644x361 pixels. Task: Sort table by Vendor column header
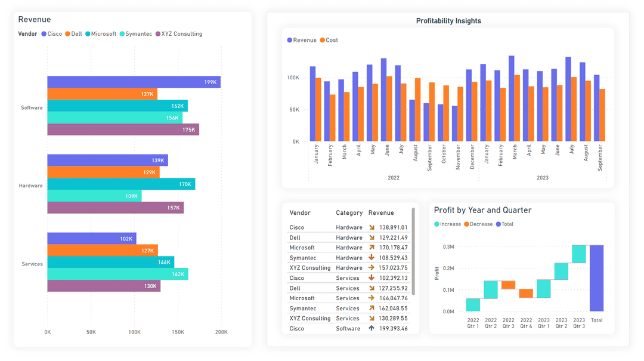(x=300, y=213)
